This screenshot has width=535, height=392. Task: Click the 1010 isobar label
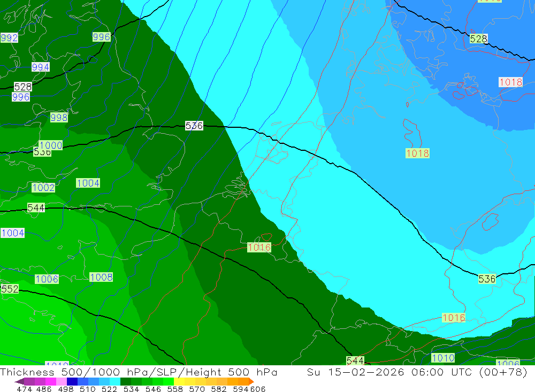(x=443, y=358)
